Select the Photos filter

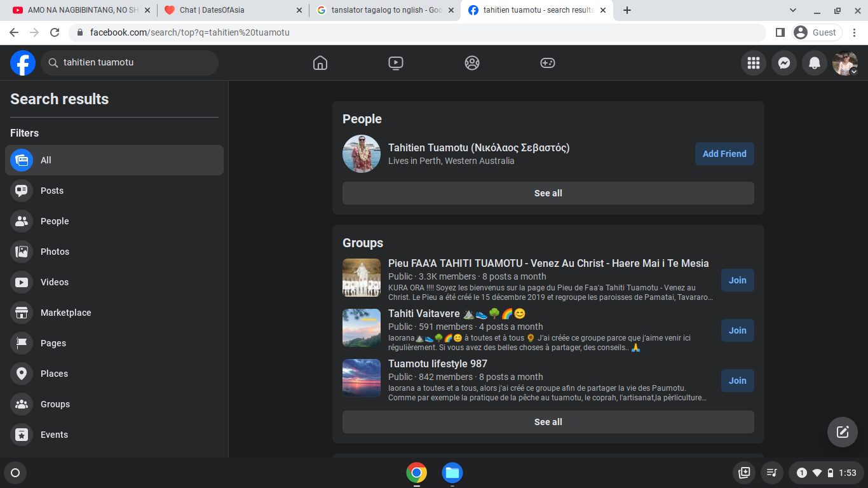pos(114,252)
